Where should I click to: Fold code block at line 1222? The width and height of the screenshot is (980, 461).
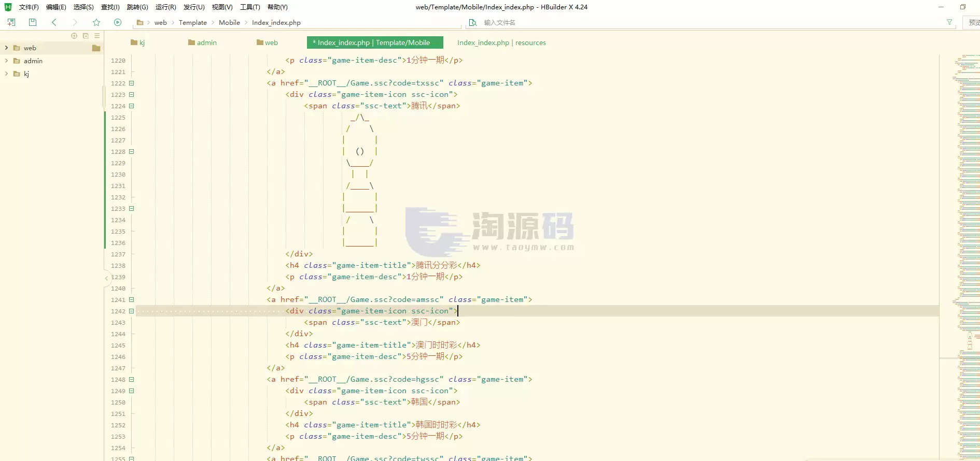pos(132,83)
